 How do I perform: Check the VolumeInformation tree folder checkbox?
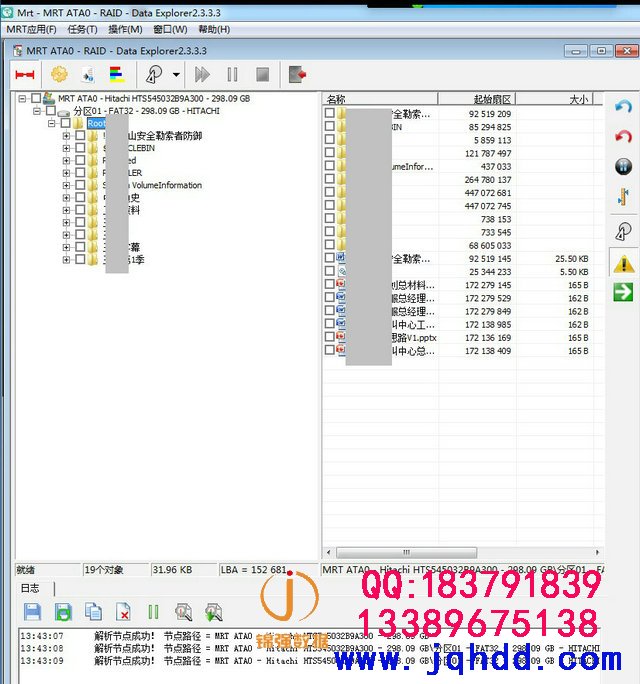[80, 185]
